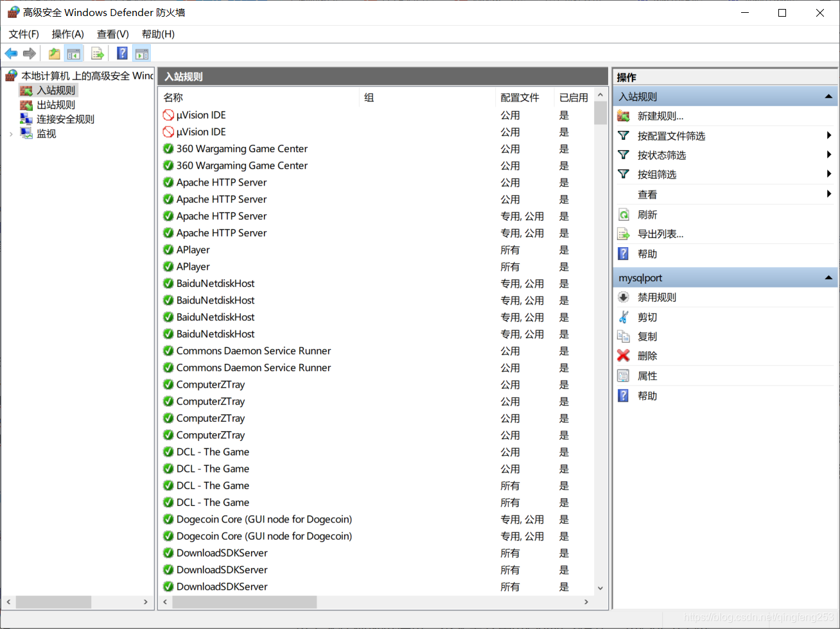Click the rules list vertical scrollbar up arrow
The image size is (840, 629).
pyautogui.click(x=600, y=95)
